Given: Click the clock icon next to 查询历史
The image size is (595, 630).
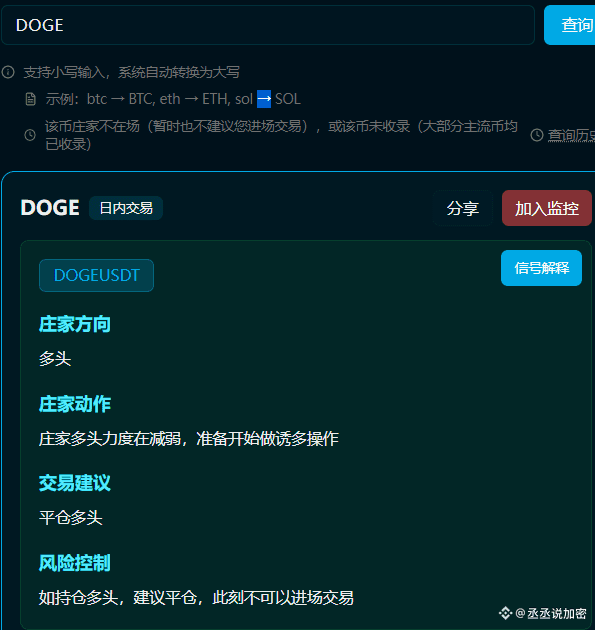Looking at the screenshot, I should [x=537, y=135].
